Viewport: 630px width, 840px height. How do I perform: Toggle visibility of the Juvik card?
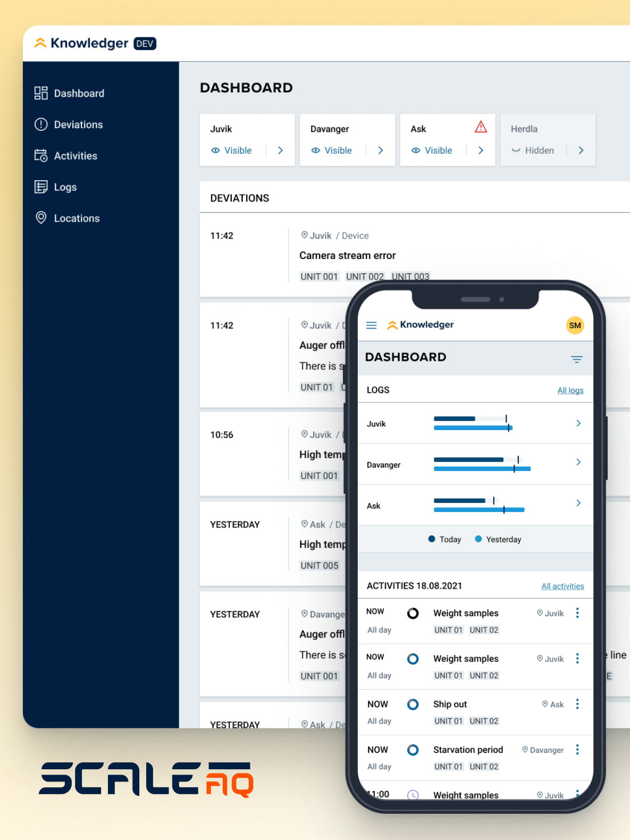[x=231, y=150]
